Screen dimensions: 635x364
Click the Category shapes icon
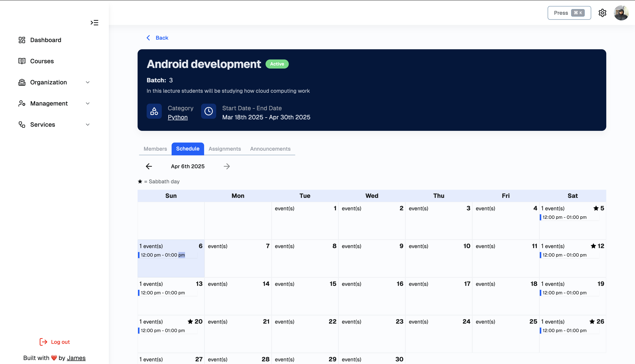click(154, 111)
